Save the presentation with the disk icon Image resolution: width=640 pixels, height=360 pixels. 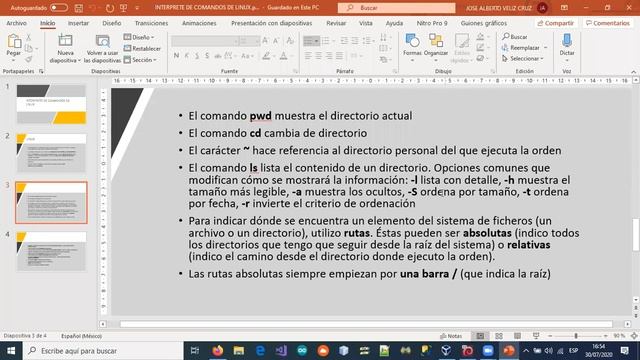[79, 8]
